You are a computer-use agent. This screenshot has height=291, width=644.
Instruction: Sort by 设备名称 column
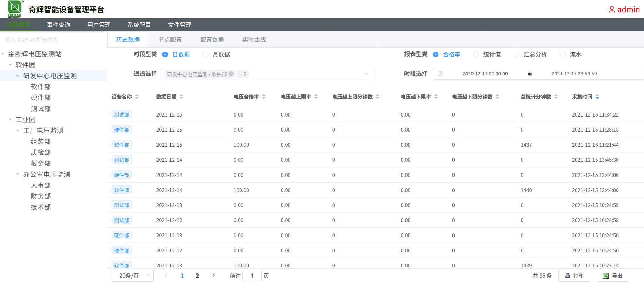tap(137, 97)
